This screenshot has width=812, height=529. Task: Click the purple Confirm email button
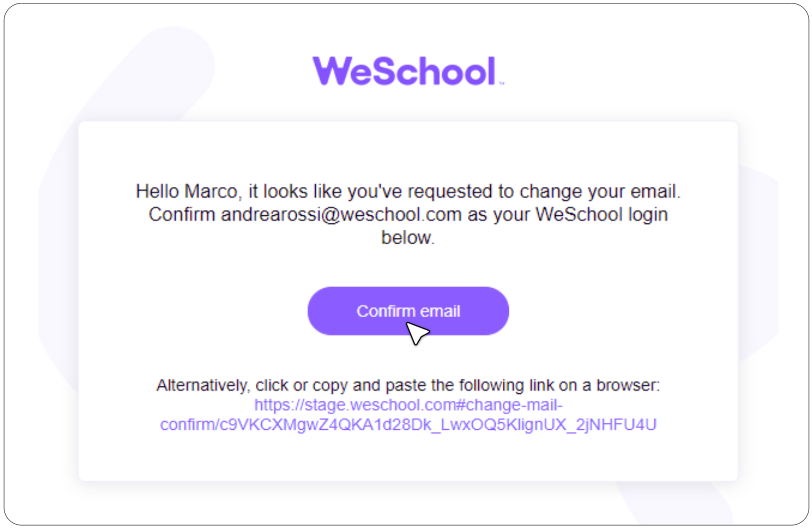pos(408,311)
